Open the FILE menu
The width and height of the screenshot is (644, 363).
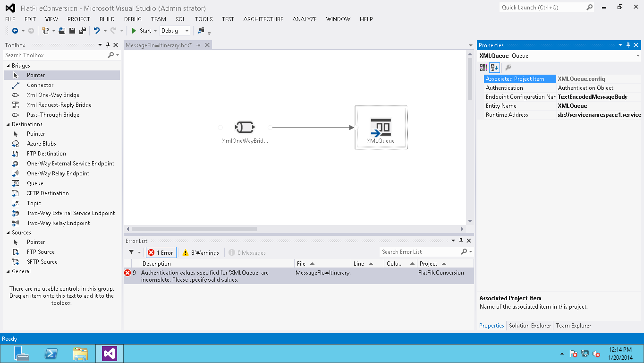(x=10, y=19)
